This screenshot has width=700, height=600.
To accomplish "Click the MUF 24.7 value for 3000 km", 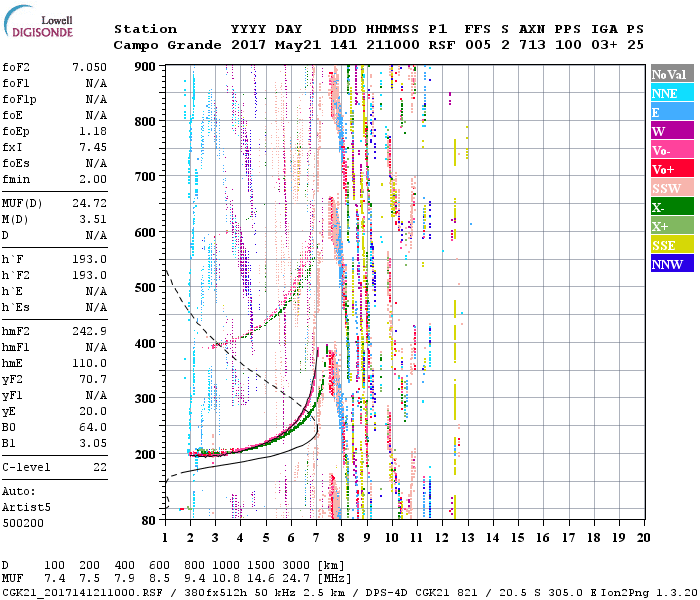I will pyautogui.click(x=296, y=579).
